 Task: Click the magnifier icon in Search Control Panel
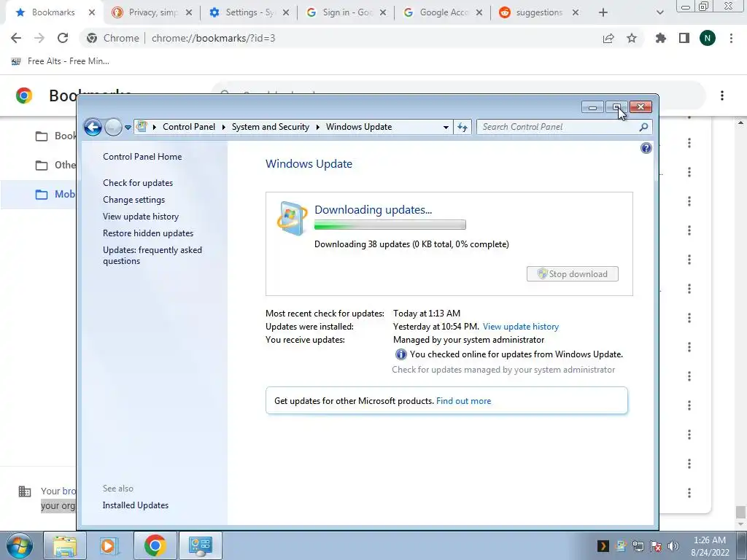[x=643, y=127]
